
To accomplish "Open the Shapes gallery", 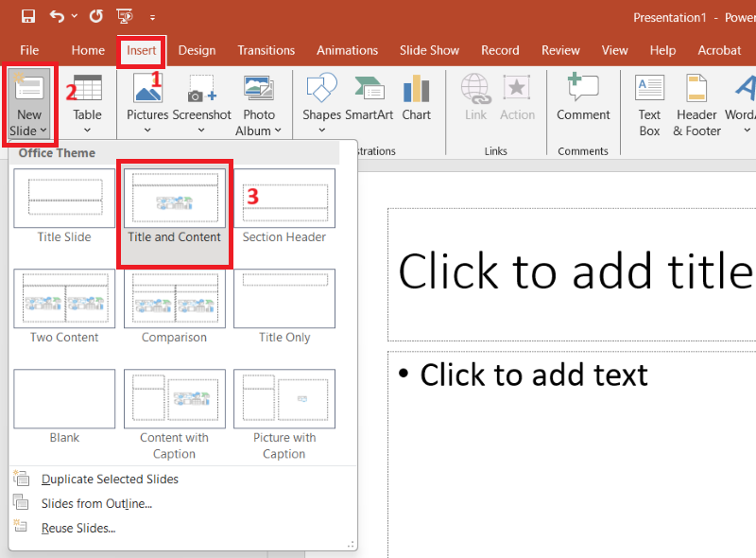I will point(321,104).
